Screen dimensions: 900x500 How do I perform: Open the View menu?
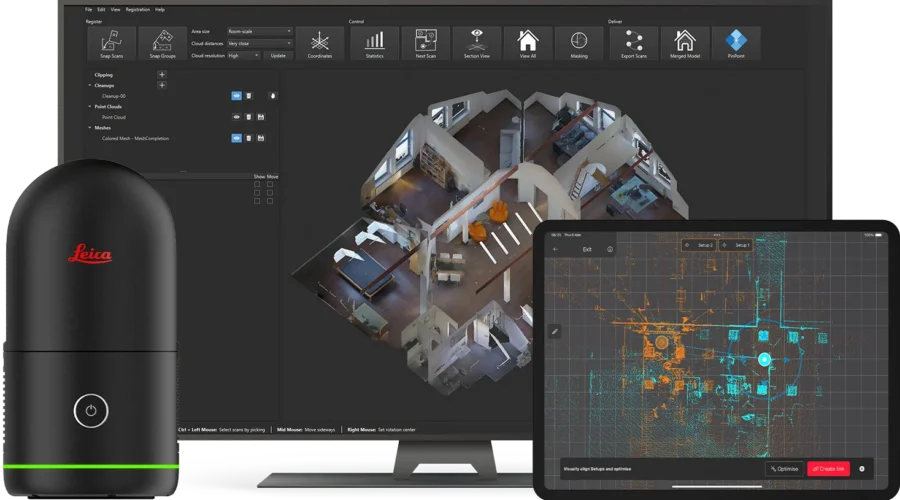pyautogui.click(x=115, y=9)
